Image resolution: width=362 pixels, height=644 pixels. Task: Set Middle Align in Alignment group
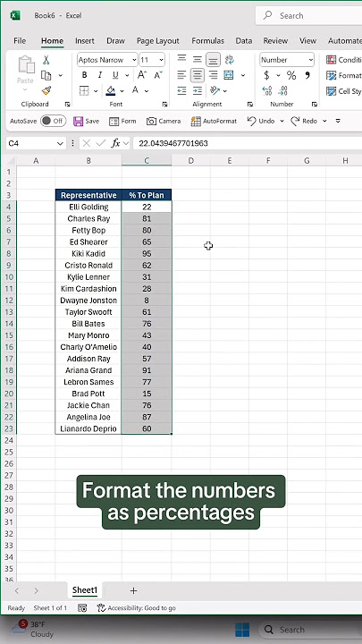[x=198, y=60]
